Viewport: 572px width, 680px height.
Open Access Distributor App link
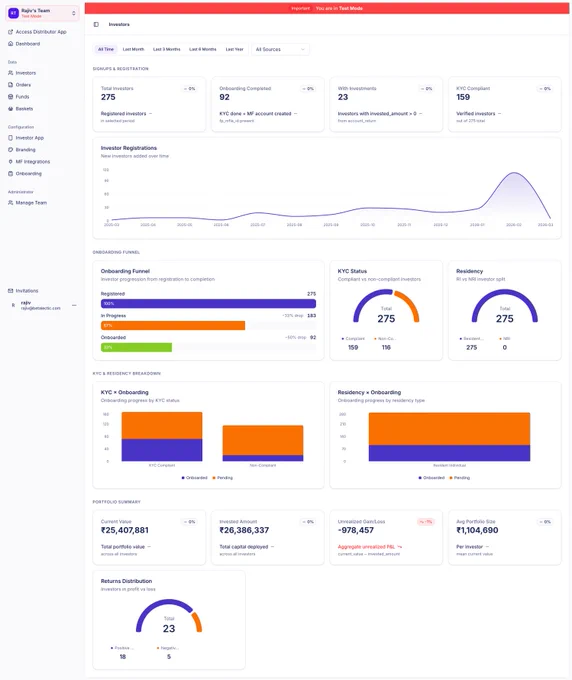[x=41, y=32]
